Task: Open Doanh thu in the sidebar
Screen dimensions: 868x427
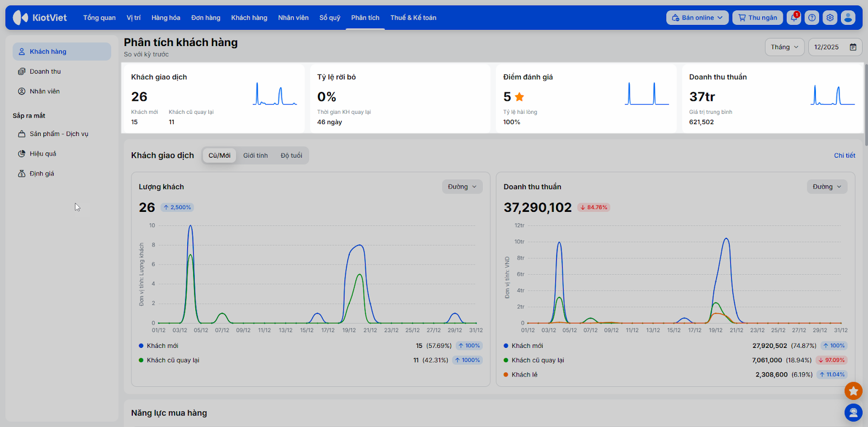Action: tap(45, 72)
